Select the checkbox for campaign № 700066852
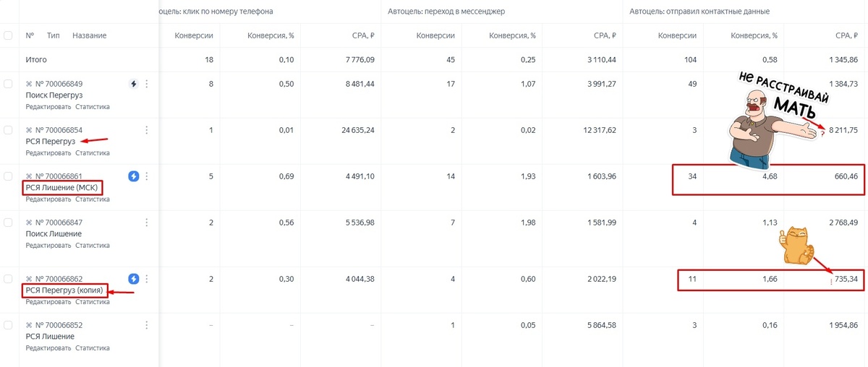This screenshot has width=868, height=367. (8, 326)
